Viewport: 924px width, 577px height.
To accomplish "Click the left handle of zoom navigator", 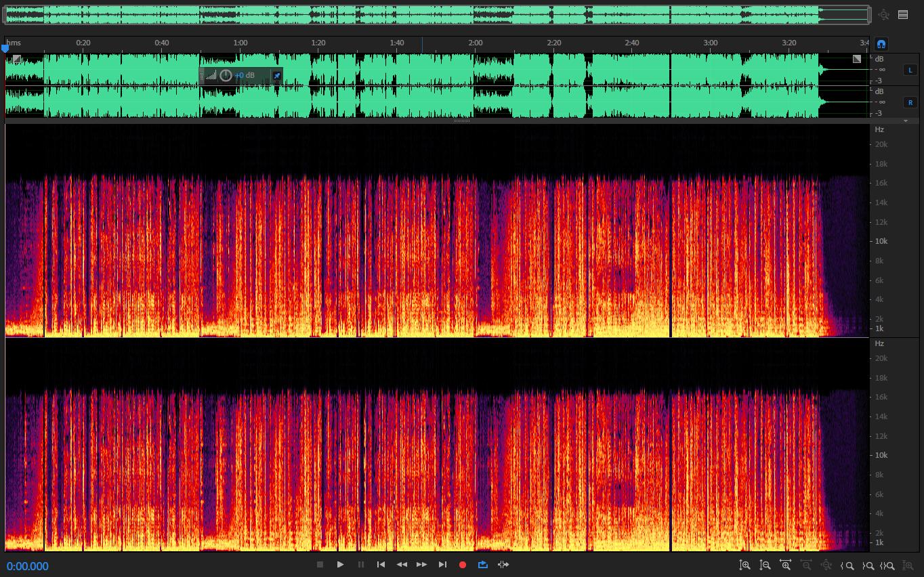I will 5,14.
